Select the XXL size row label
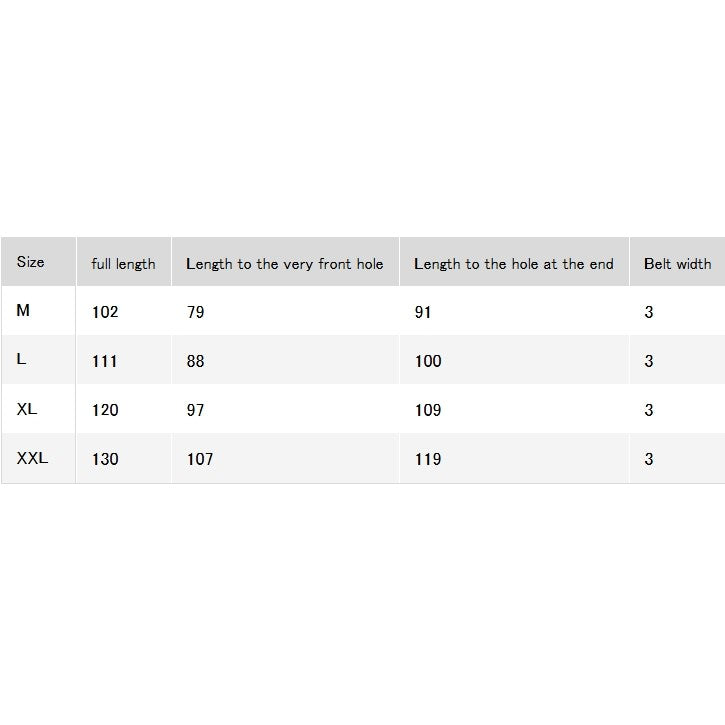Viewport: 725px width, 725px height. pyautogui.click(x=32, y=458)
